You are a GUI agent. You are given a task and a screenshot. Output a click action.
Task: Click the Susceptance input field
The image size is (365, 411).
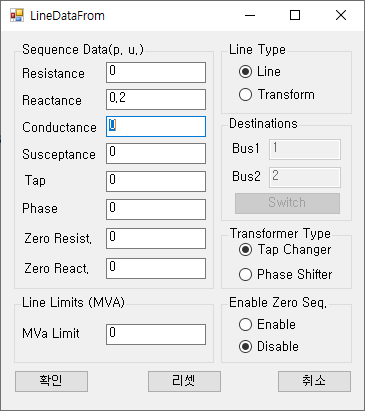156,153
